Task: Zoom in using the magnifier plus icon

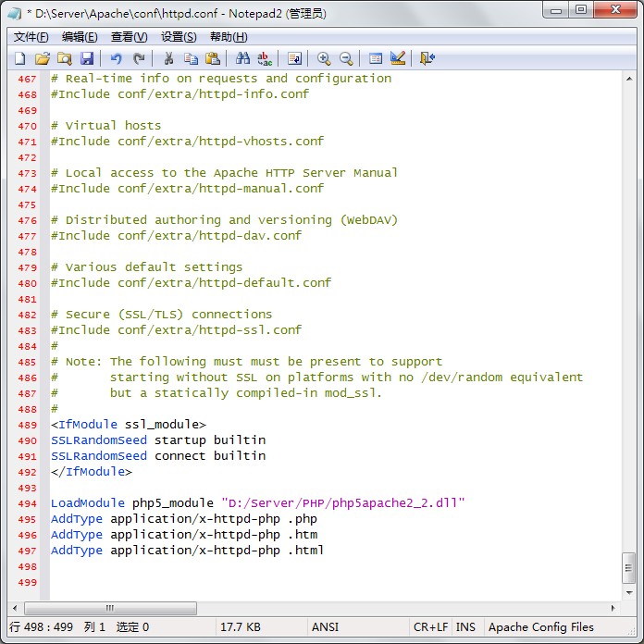Action: point(324,58)
